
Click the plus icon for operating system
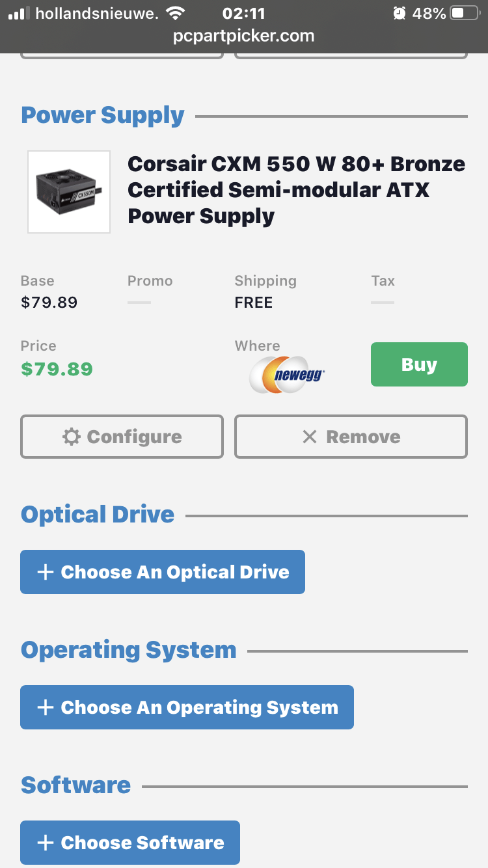[45, 707]
